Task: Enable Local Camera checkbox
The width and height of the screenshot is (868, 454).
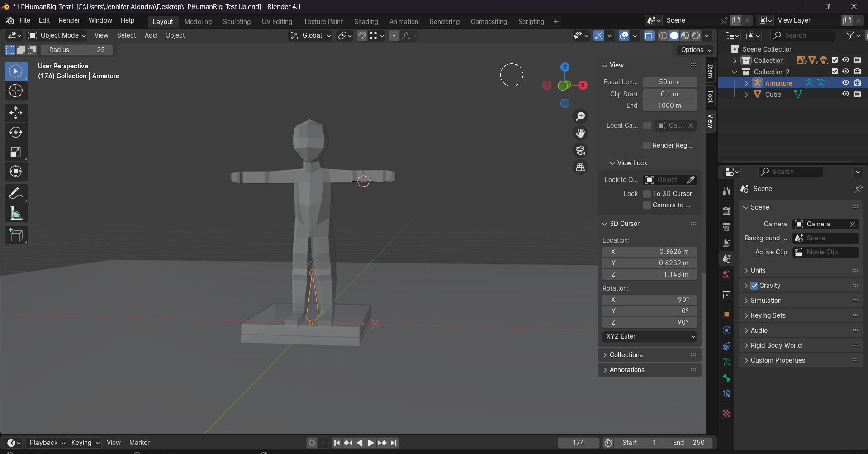Action: [x=647, y=125]
